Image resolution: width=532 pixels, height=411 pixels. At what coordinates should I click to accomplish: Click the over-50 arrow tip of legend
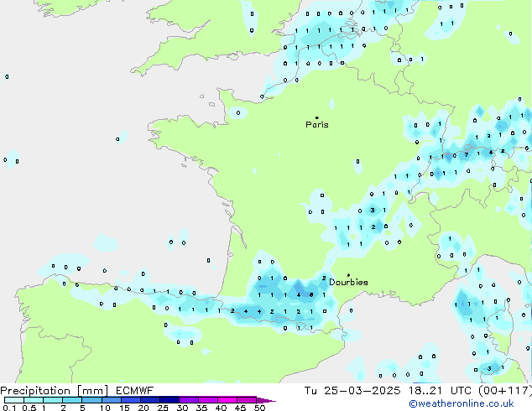[x=266, y=400]
